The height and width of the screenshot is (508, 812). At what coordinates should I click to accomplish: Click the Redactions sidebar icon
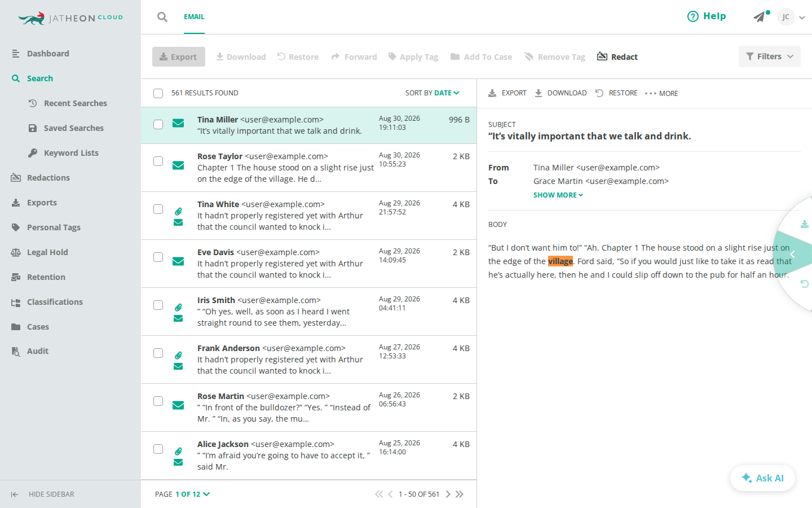(x=16, y=178)
